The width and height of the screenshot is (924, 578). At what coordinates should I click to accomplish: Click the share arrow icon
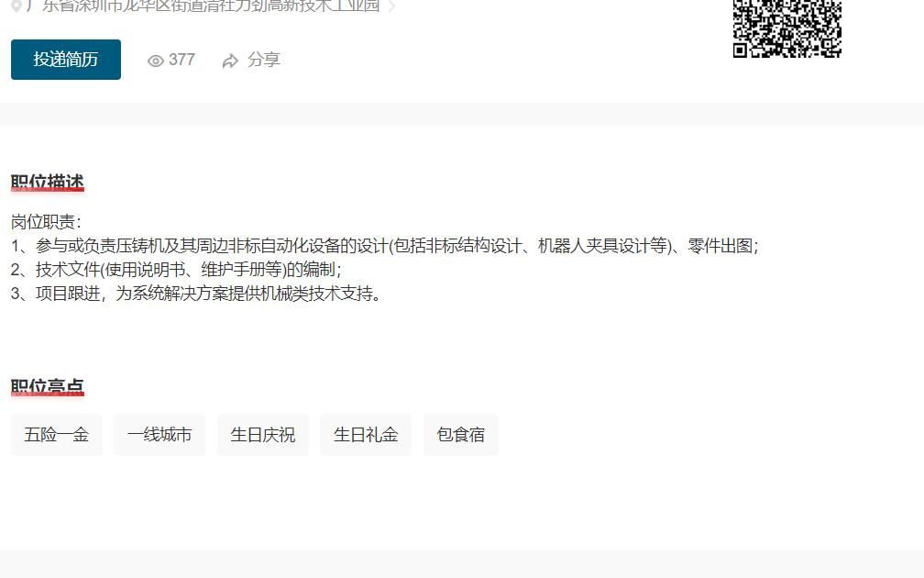[x=230, y=61]
